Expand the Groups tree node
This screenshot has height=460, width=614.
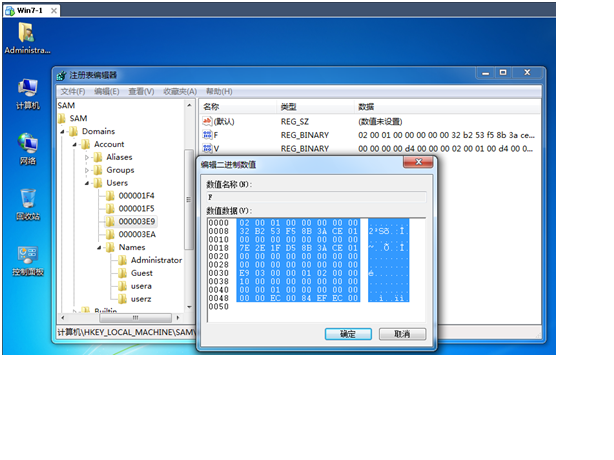pyautogui.click(x=87, y=170)
